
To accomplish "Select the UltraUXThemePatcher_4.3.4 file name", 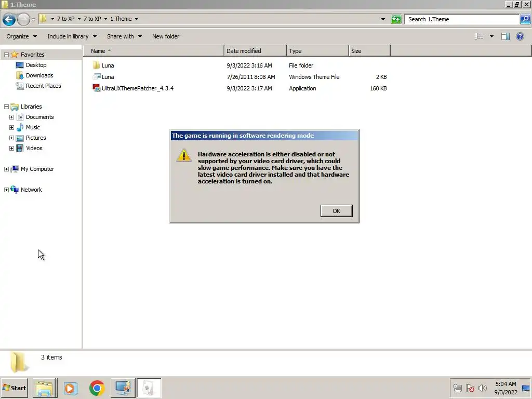I will click(x=138, y=88).
